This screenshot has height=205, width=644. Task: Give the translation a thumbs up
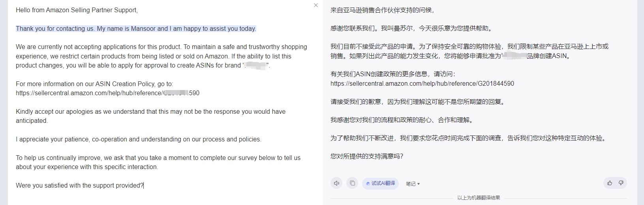(610, 183)
